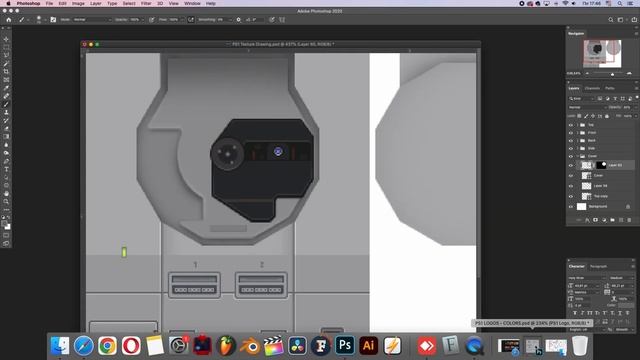Viewport: 640px width, 360px height.
Task: Click the foreground/background color swatches
Action: [x=6, y=225]
